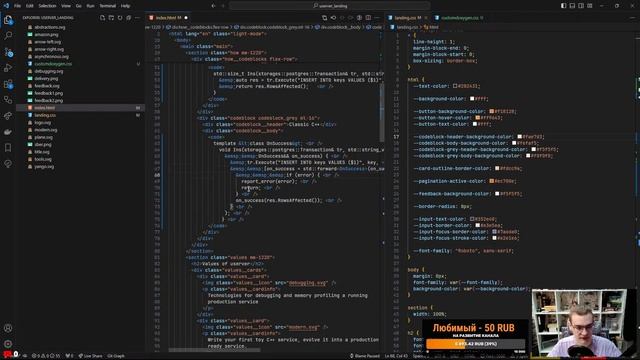Toggle the bottom panel layout button
The width and height of the screenshot is (640, 360).
point(572,6)
